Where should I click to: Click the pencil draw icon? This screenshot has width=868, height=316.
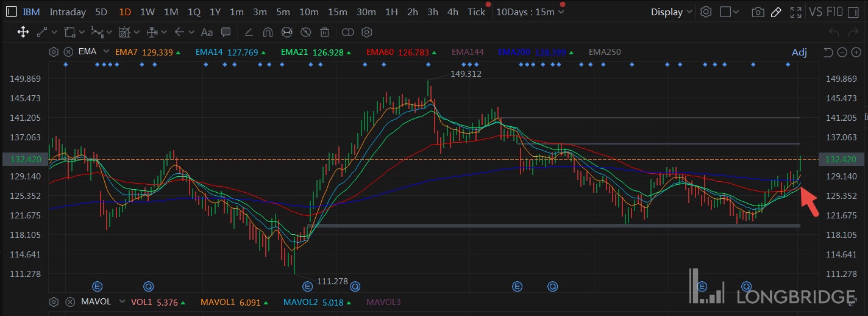tap(776, 12)
